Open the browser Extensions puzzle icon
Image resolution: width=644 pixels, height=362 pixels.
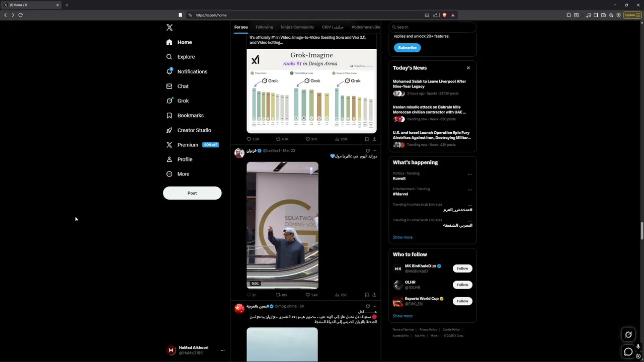point(569,15)
